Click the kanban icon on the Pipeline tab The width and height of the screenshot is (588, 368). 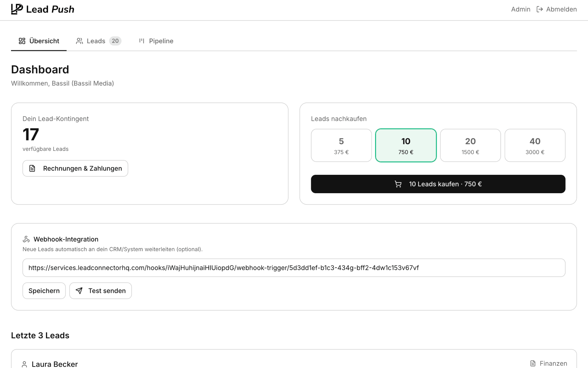[x=141, y=41]
